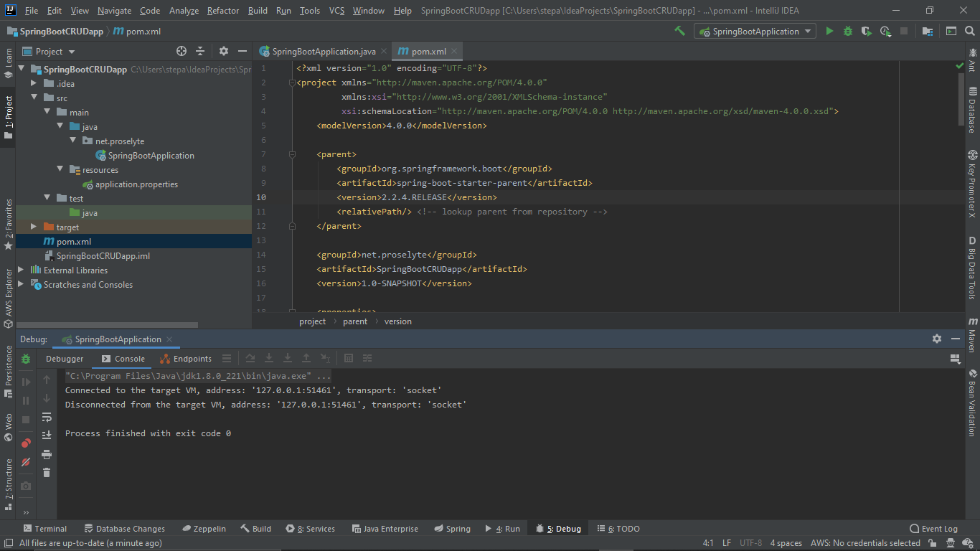Open Maven panel on right sidebar
This screenshot has width=980, height=551.
coord(973,335)
